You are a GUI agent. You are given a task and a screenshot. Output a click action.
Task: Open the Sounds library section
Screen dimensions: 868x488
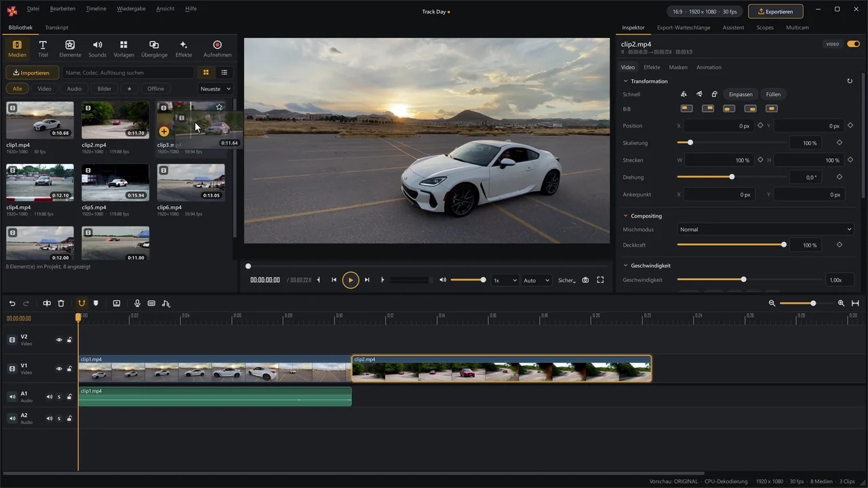pos(97,49)
